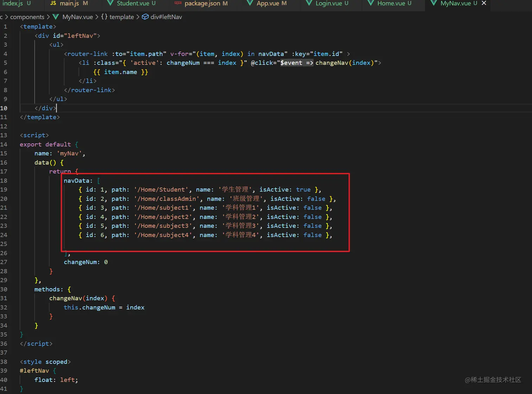Click line number 38 in the gutter
The height and width of the screenshot is (394, 532).
pos(4,362)
